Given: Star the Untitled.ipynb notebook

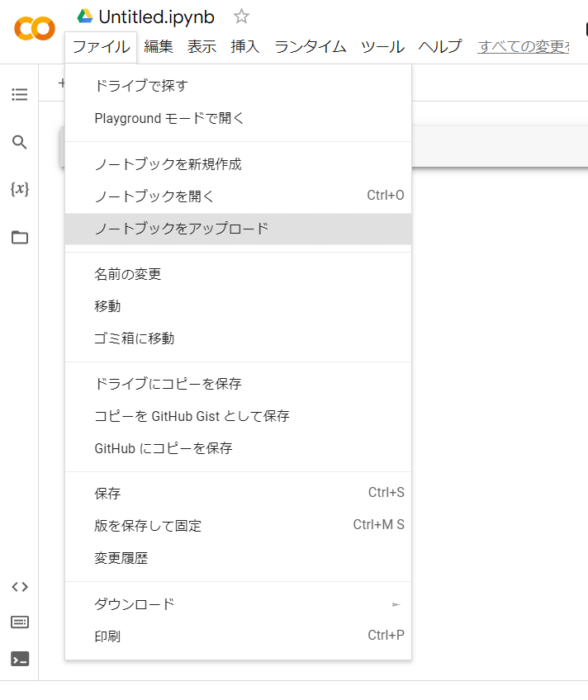Looking at the screenshot, I should [x=241, y=17].
